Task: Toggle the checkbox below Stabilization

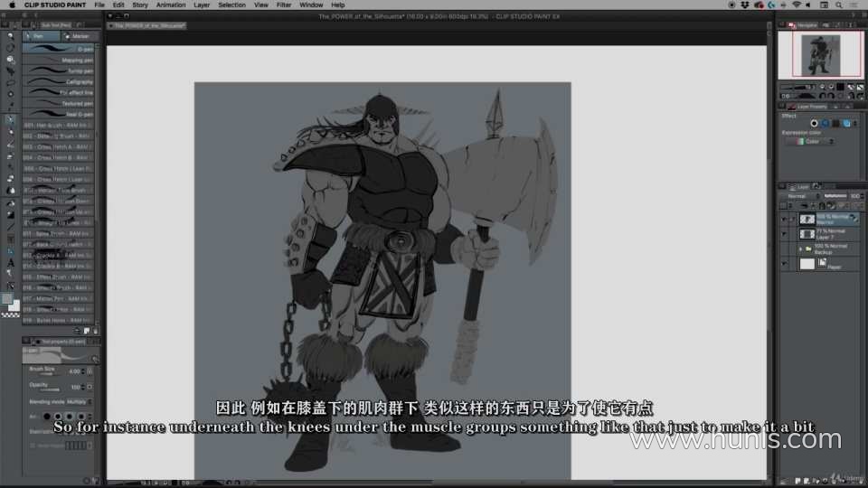Action: pos(33,446)
